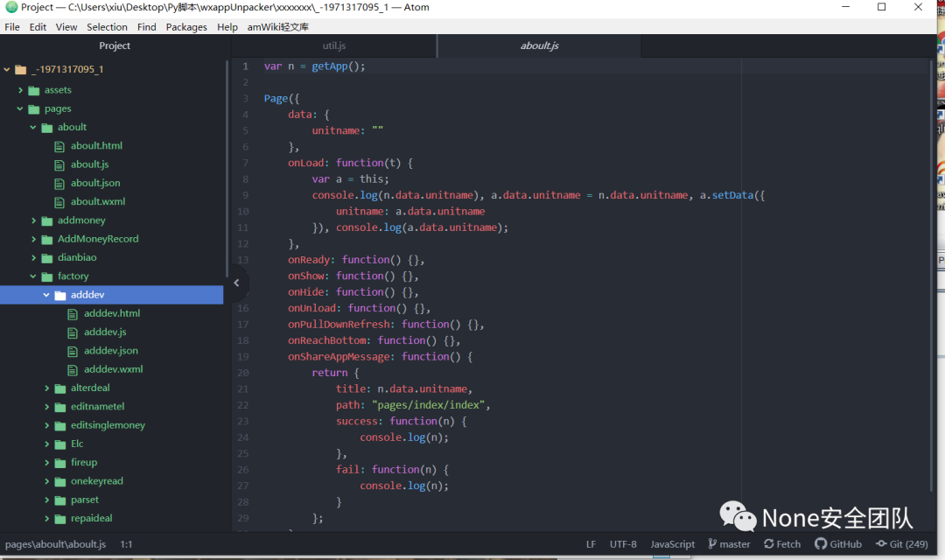This screenshot has width=945, height=560.
Task: Collapse the aboult folder chevron
Action: pos(33,127)
